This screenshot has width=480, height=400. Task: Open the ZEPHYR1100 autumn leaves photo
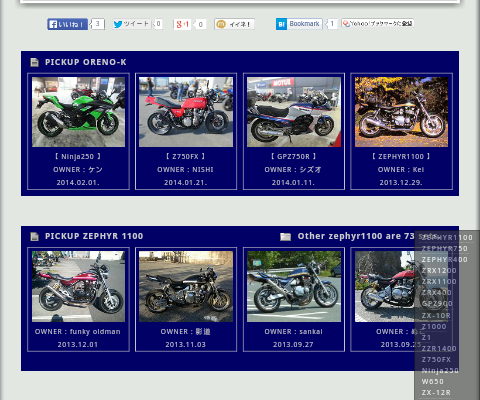coord(401,112)
